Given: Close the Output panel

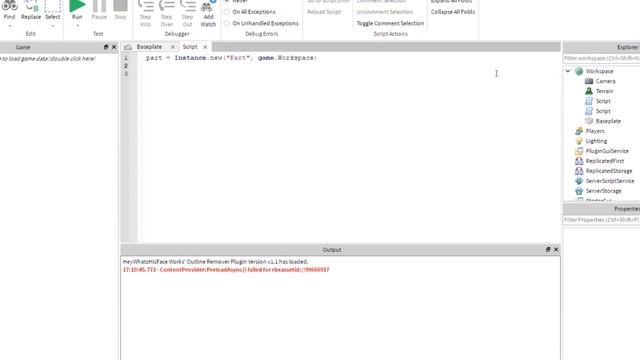Looking at the screenshot, I should (556, 249).
